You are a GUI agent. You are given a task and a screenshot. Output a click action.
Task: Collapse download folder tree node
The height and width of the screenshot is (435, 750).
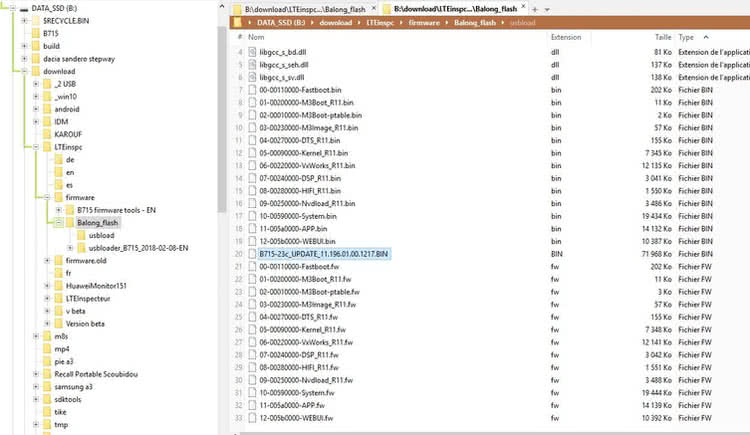coord(24,71)
